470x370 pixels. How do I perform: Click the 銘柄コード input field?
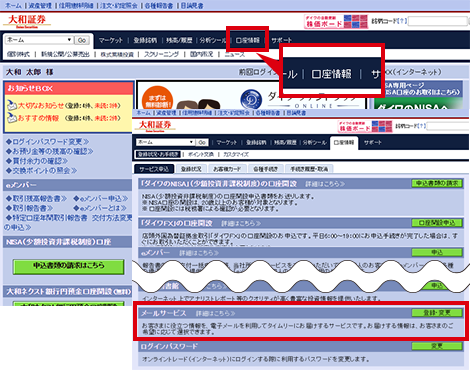tap(438, 21)
